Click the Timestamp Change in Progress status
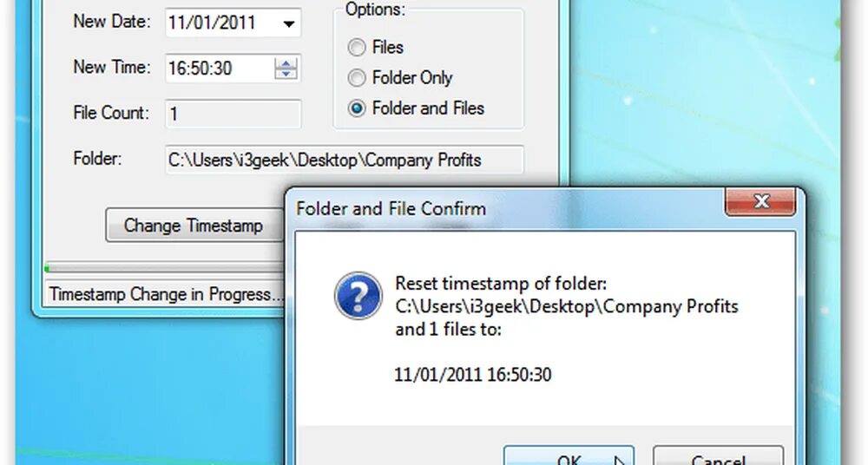 click(165, 294)
